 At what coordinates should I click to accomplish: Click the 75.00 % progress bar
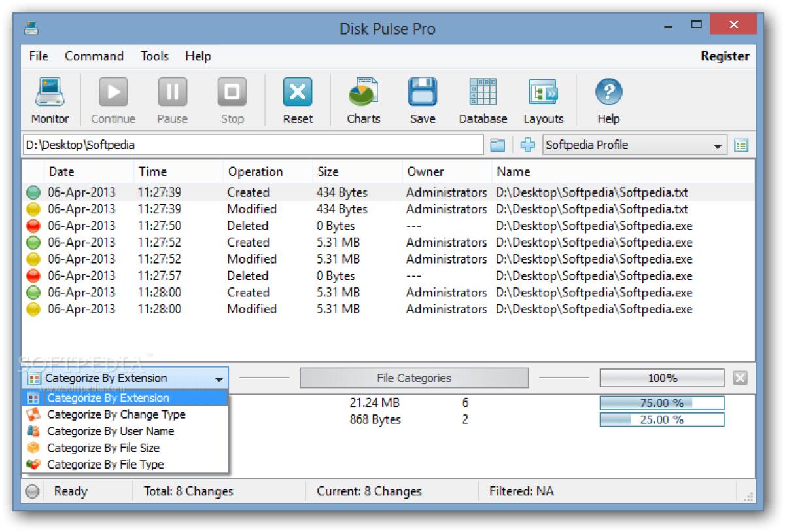pos(661,402)
